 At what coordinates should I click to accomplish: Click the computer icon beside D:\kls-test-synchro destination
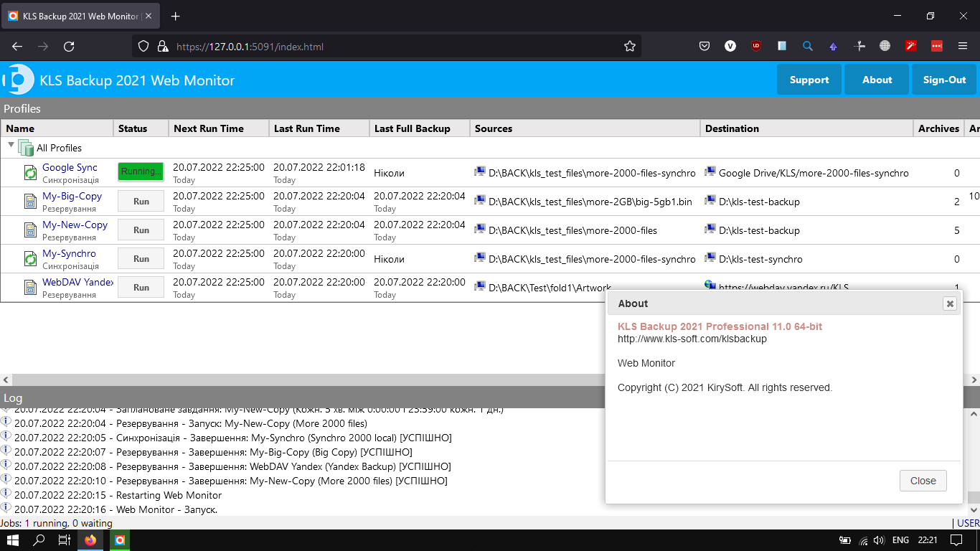[x=710, y=258]
